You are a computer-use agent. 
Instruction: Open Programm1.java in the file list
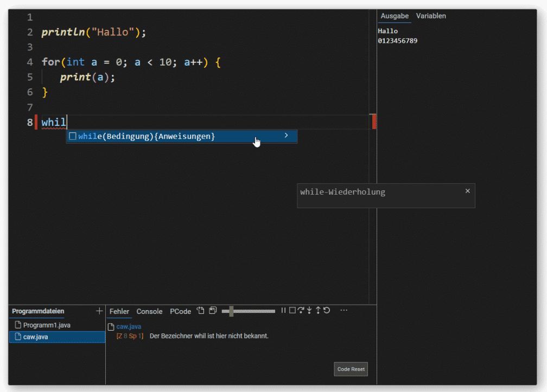pos(47,325)
